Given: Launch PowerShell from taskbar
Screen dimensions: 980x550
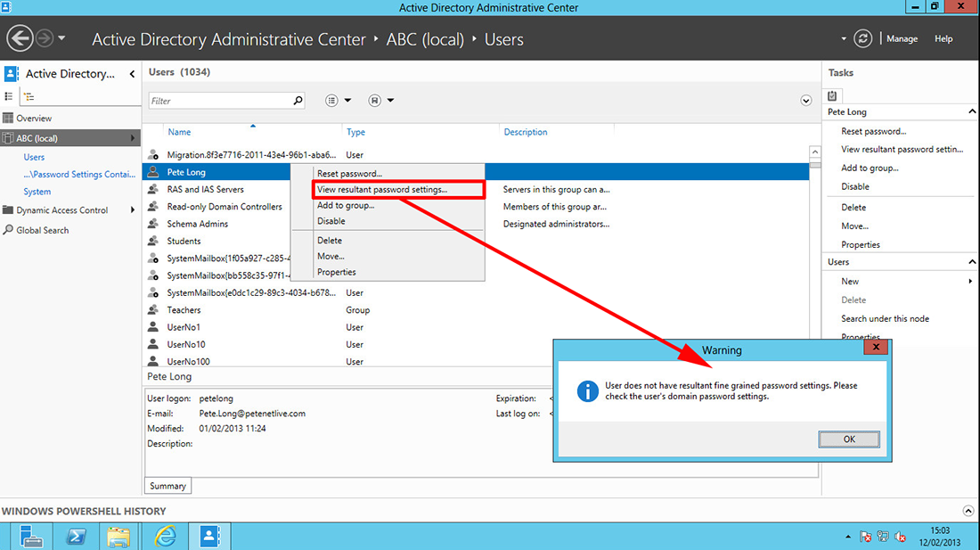Looking at the screenshot, I should click(x=76, y=537).
